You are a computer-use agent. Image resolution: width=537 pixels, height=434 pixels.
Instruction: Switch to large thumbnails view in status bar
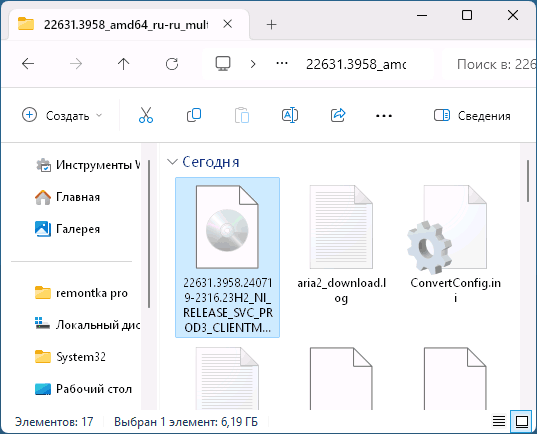pyautogui.click(x=522, y=421)
